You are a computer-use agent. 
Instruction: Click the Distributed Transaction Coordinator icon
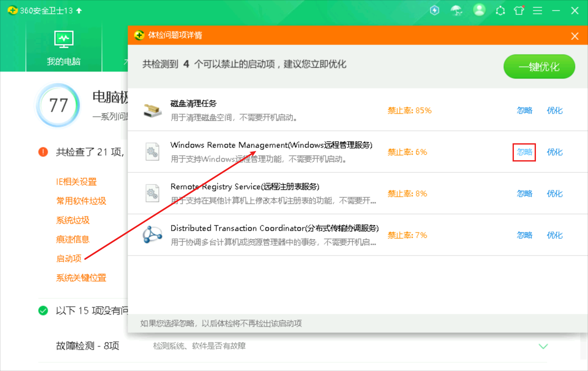click(152, 235)
